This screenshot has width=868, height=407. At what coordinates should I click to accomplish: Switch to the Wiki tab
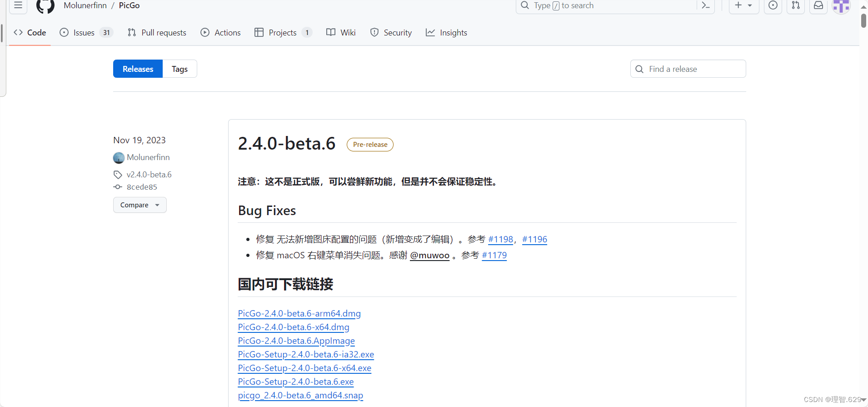pyautogui.click(x=341, y=32)
